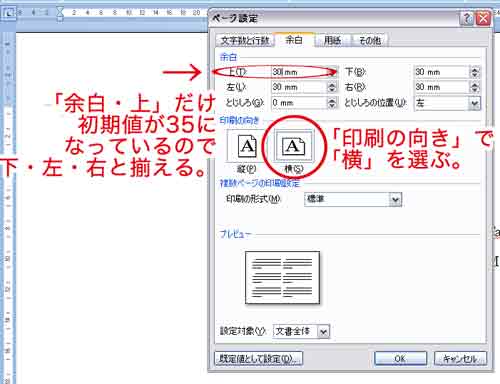Click the 右 right margin field
This screenshot has height=384, width=500.
[442, 87]
